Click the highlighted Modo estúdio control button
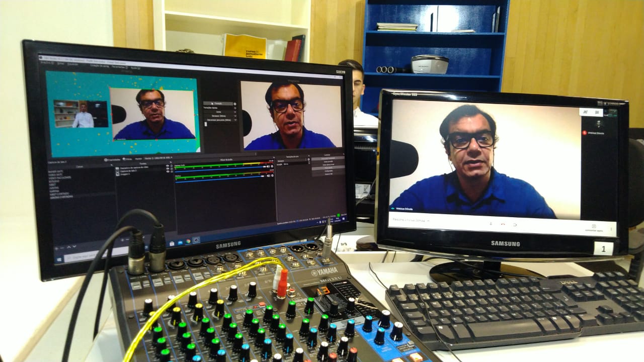644x362 pixels. 328,168
